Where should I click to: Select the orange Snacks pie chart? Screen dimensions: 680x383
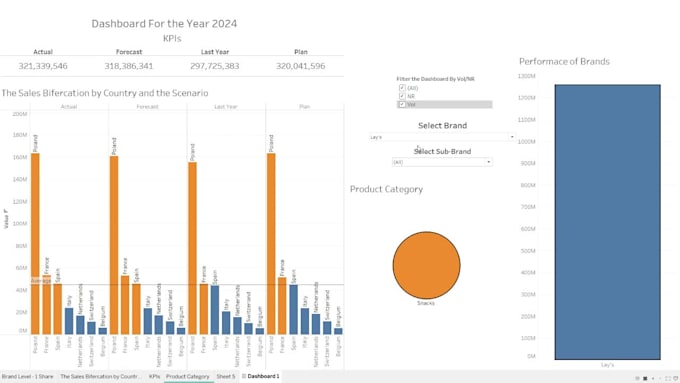tap(426, 265)
